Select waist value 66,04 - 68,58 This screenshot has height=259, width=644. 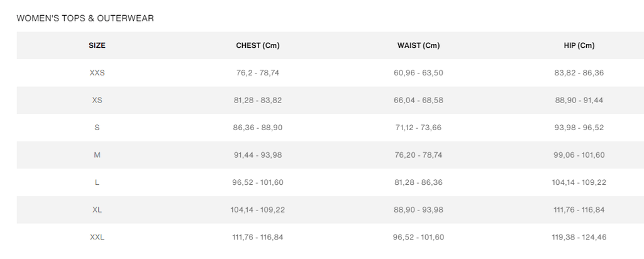418,101
